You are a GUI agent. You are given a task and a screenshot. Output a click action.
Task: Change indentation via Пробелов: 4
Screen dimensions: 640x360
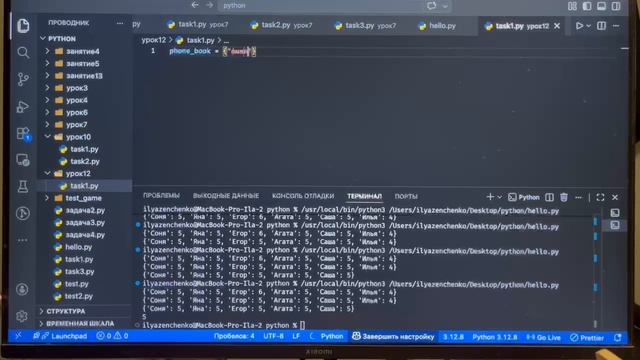pyautogui.click(x=234, y=336)
